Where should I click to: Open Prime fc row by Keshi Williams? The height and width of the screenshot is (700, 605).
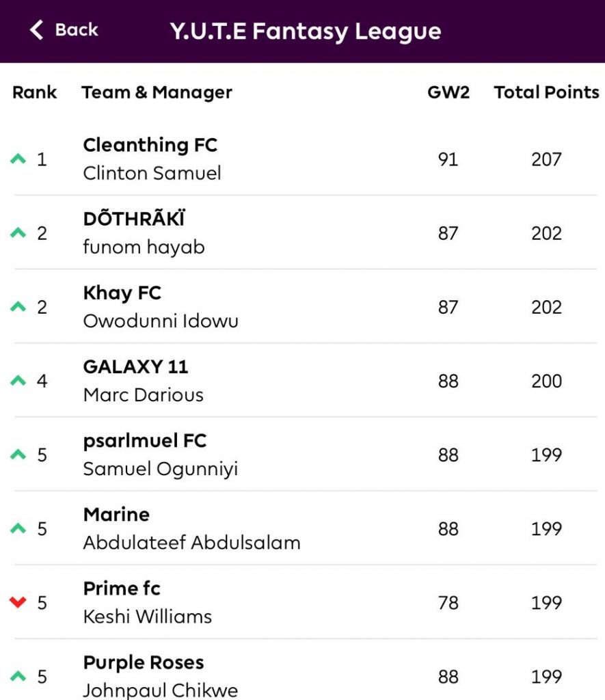[x=306, y=602]
